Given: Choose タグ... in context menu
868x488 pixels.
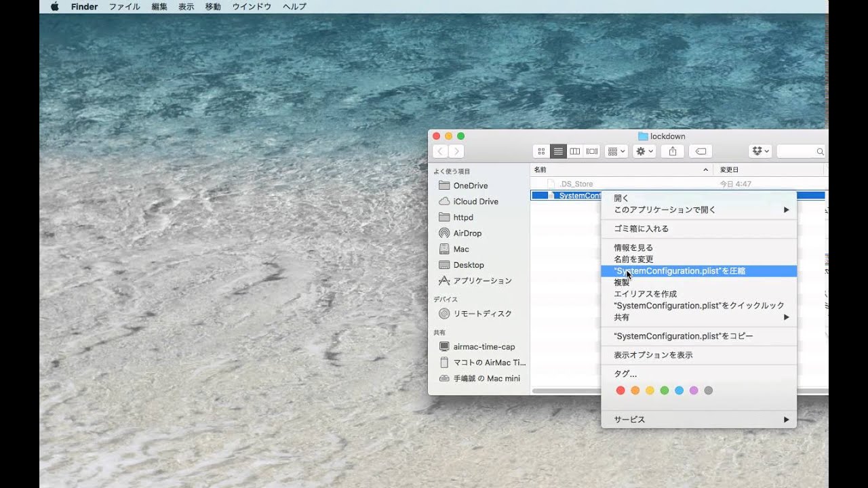Looking at the screenshot, I should pyautogui.click(x=698, y=373).
